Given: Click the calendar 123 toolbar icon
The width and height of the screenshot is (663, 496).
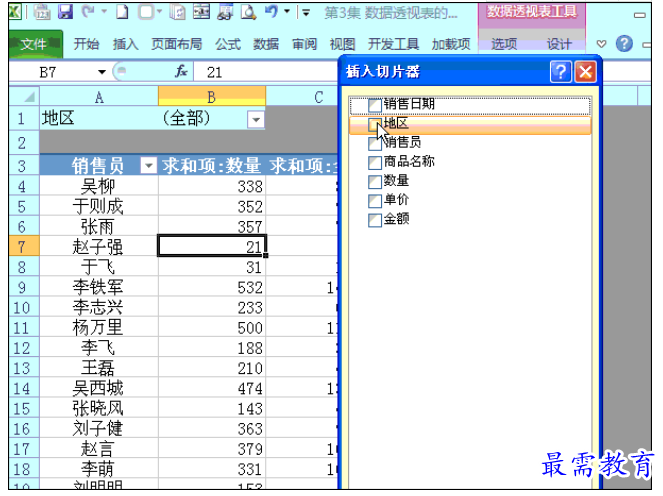Looking at the screenshot, I should [42, 12].
